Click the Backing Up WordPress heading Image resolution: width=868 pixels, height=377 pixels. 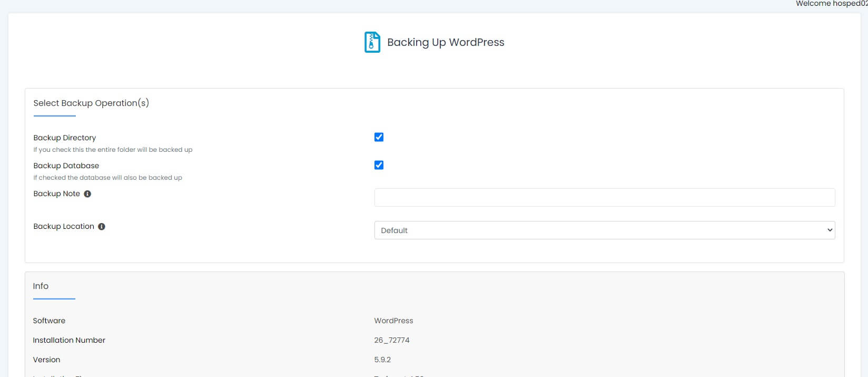[446, 42]
